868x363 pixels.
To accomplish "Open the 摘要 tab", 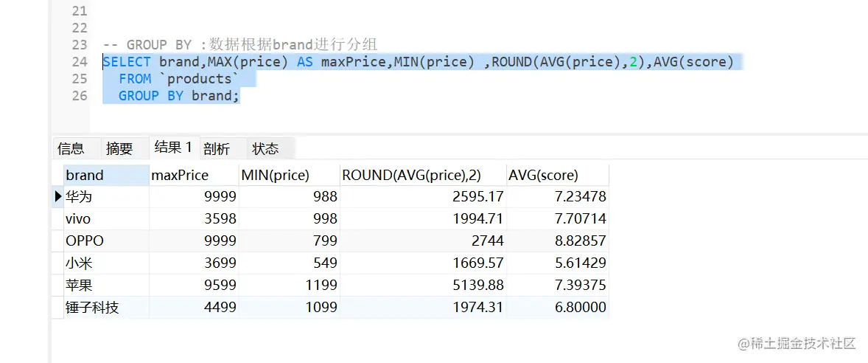I will pyautogui.click(x=119, y=148).
